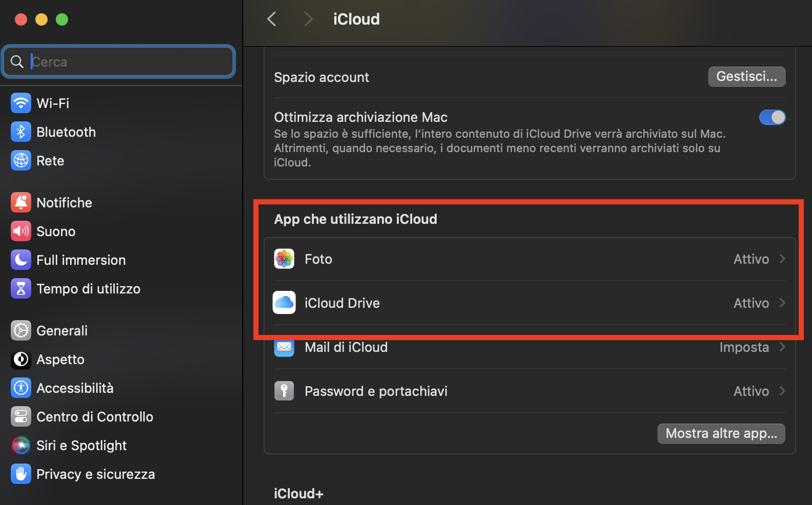Click Attivo status for Foto

[751, 259]
